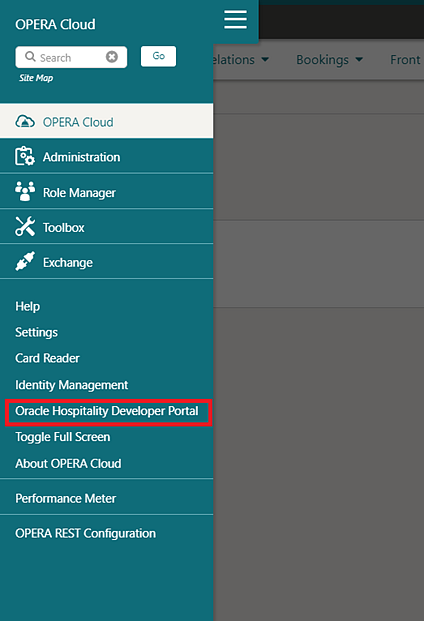Open the Card Reader option
The image size is (424, 621).
[x=48, y=358]
